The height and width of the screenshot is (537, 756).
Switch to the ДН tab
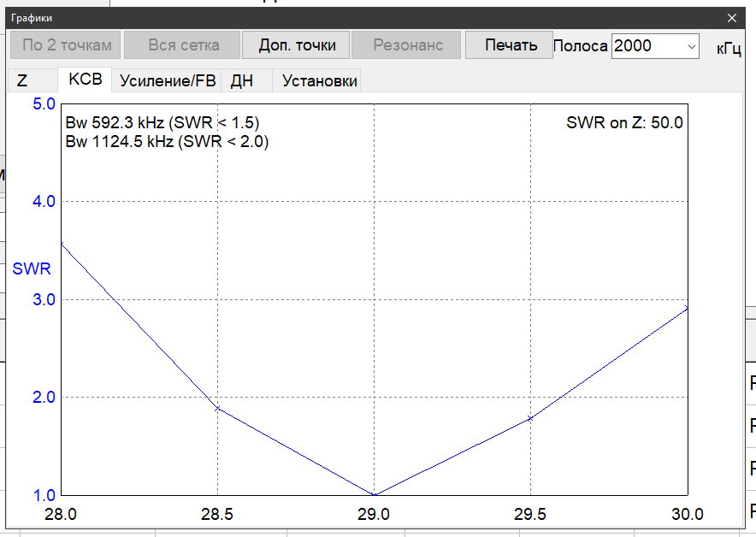pyautogui.click(x=242, y=81)
